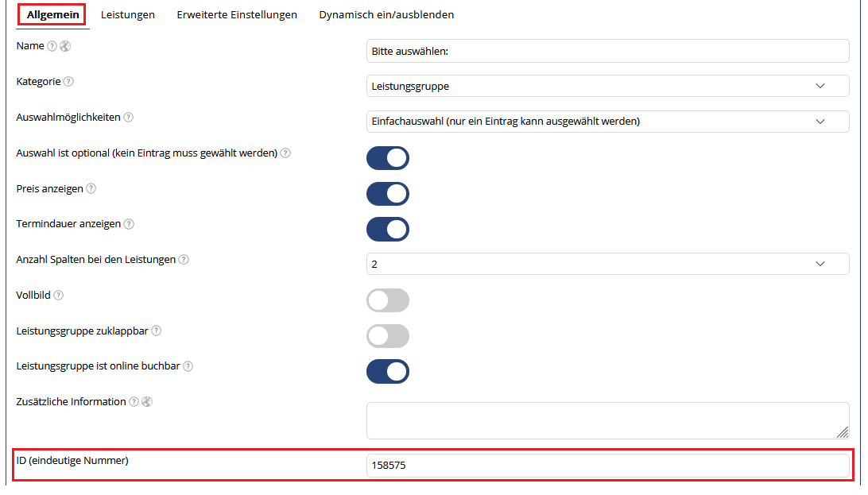Switch to the Leistungen tab

point(128,15)
